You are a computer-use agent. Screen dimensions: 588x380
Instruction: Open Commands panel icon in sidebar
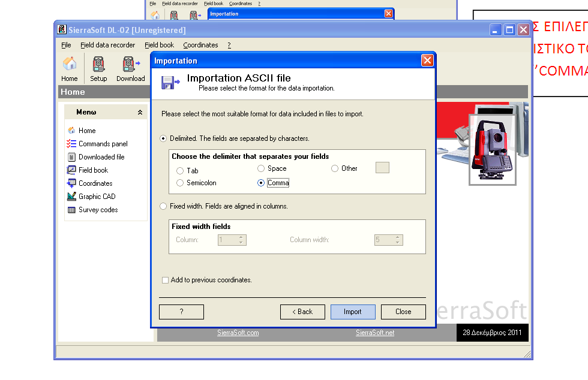(71, 143)
